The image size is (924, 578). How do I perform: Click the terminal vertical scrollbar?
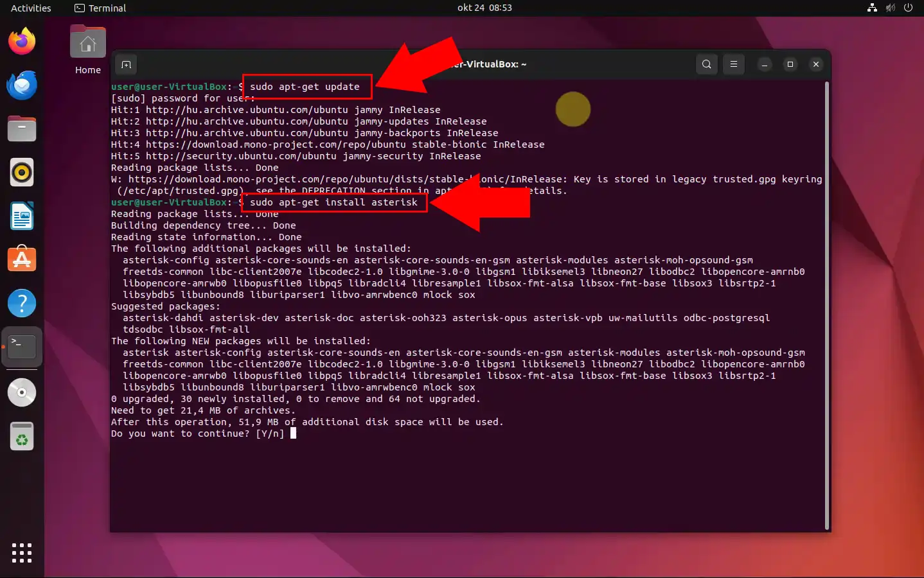826,305
